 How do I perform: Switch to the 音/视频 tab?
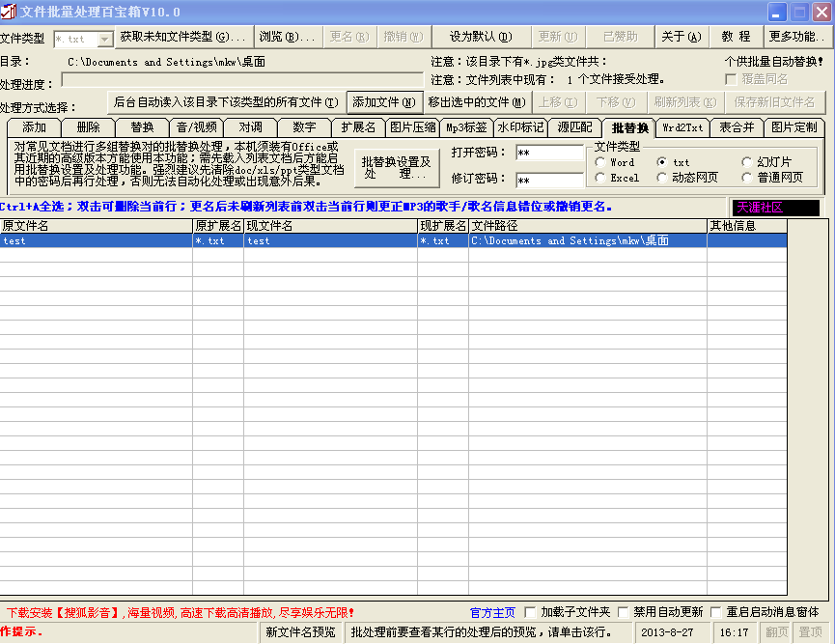coord(197,127)
